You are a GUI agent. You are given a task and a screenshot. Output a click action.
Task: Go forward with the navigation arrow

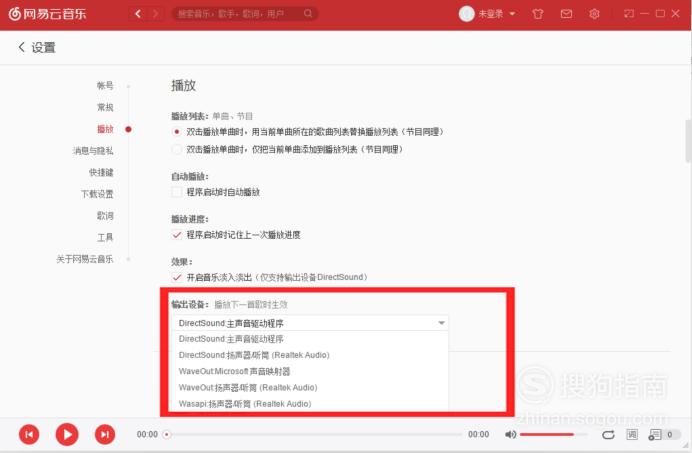pos(155,14)
